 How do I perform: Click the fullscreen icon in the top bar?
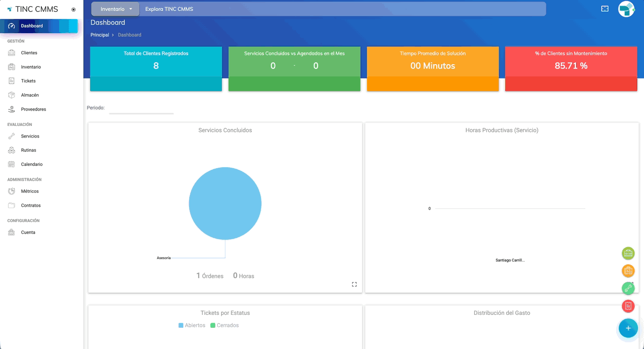click(x=605, y=9)
